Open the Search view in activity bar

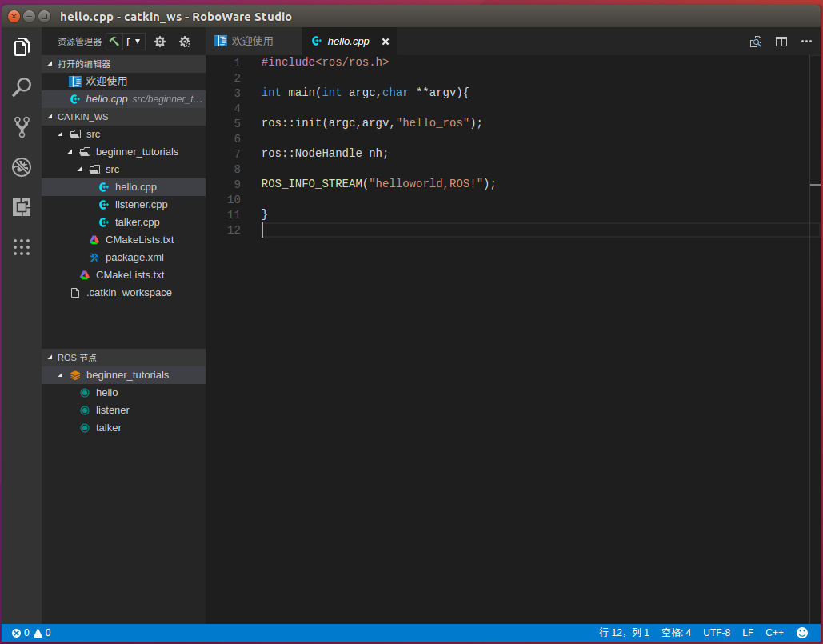(22, 87)
